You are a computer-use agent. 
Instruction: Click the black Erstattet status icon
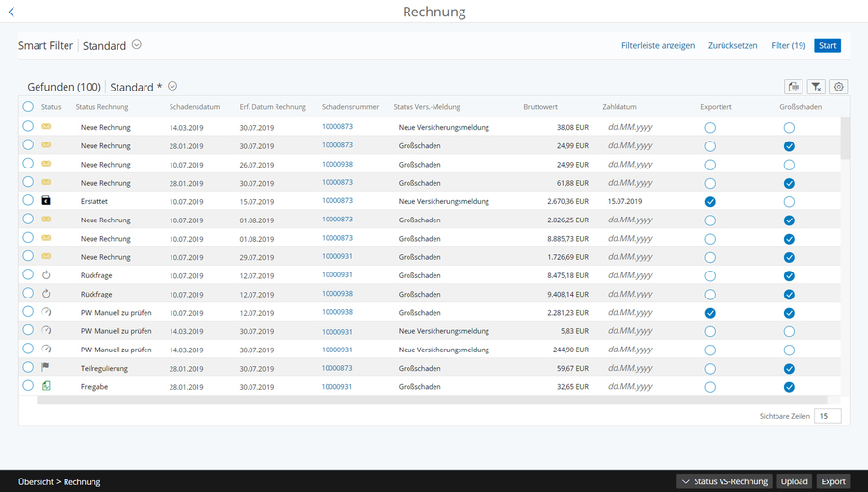[46, 201]
